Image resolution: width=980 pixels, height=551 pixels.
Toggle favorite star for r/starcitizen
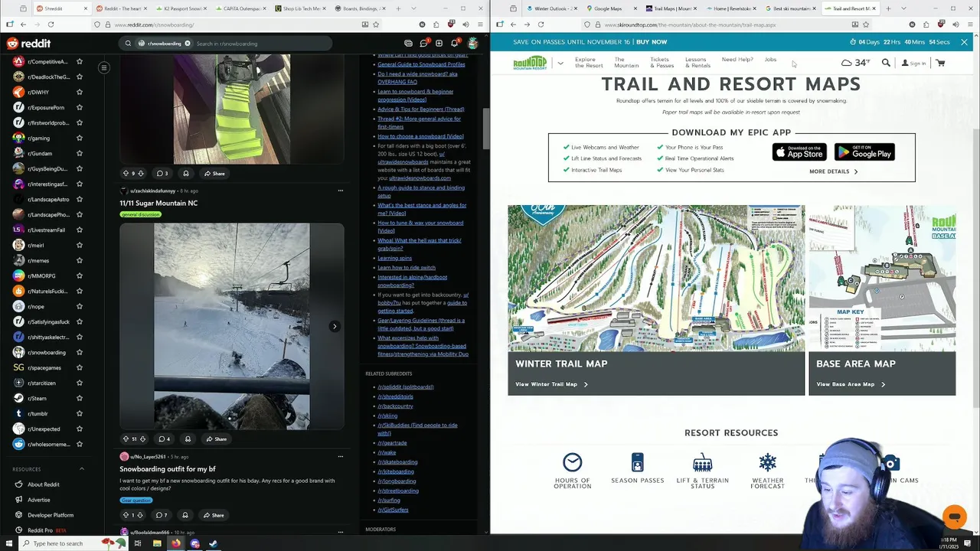click(79, 383)
